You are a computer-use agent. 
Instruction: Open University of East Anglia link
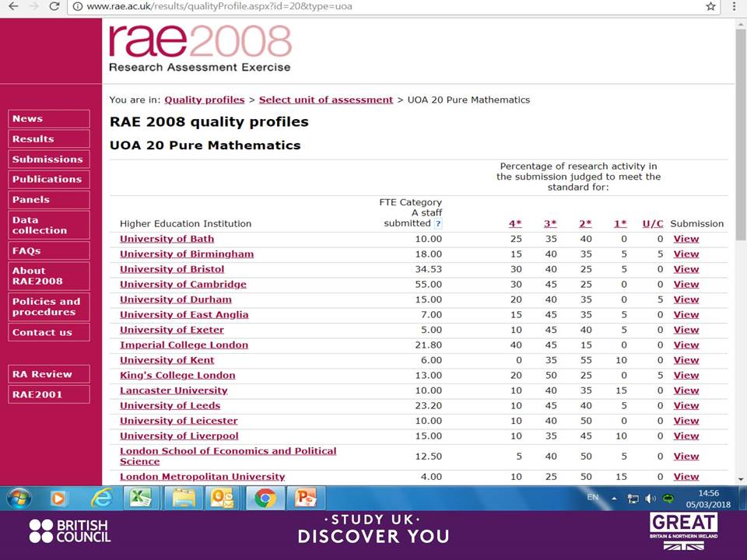pos(184,315)
